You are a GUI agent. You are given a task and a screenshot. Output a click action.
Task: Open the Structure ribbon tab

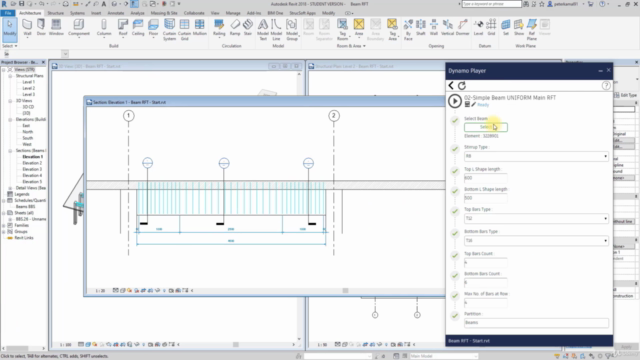pos(56,13)
